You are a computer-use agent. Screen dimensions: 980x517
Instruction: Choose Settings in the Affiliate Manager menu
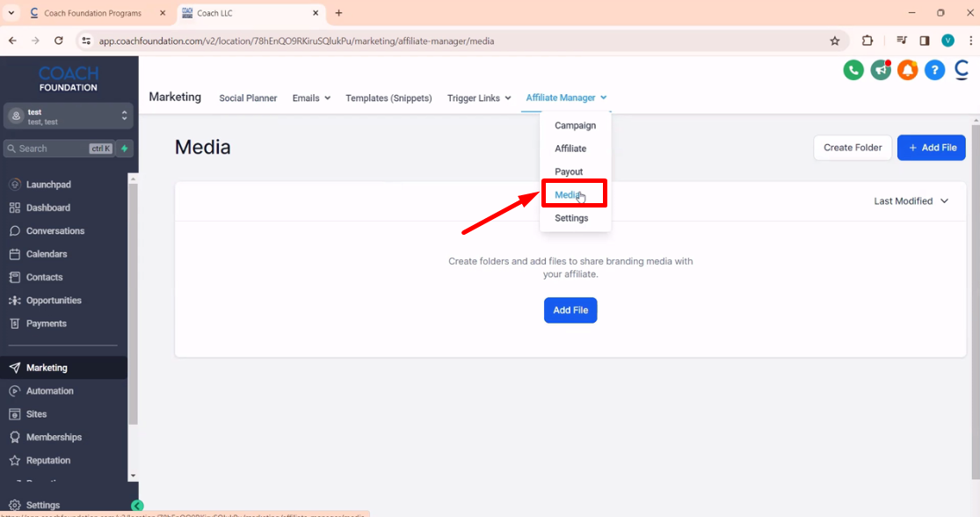[571, 217]
